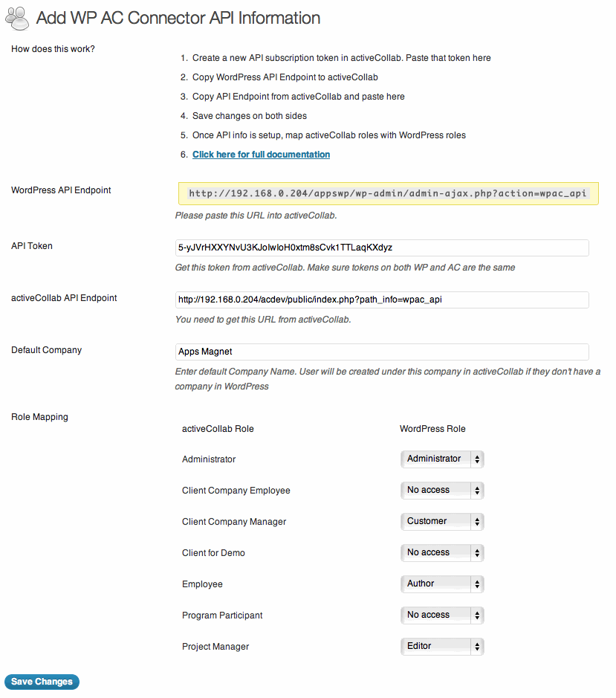The image size is (616, 698).
Task: Open the Client for Demo role dropdown
Action: coord(442,552)
